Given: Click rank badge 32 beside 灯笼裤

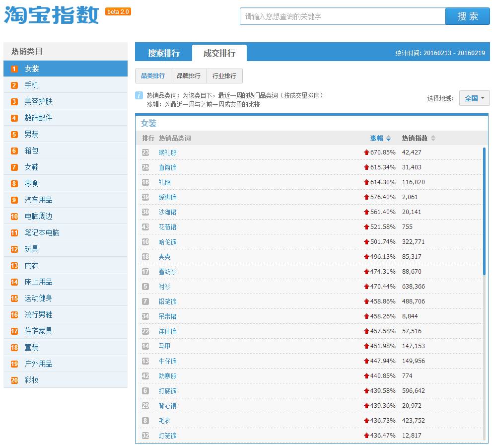Looking at the screenshot, I should point(145,436).
